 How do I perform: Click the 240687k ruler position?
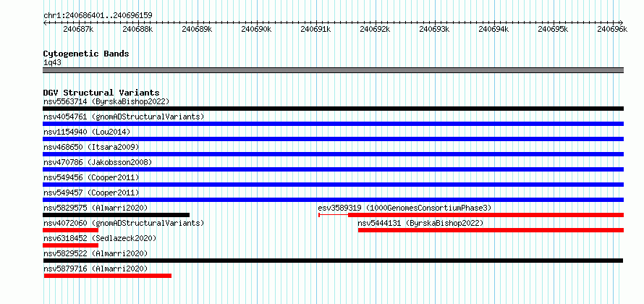pos(78,29)
